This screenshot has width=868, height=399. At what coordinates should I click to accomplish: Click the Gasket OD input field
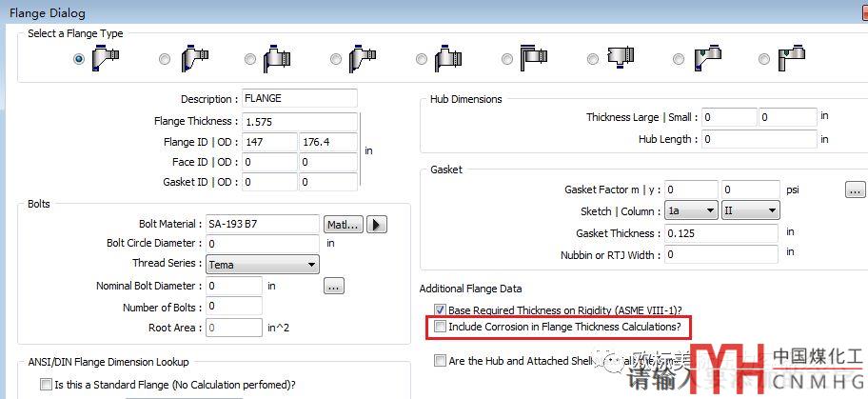[328, 182]
